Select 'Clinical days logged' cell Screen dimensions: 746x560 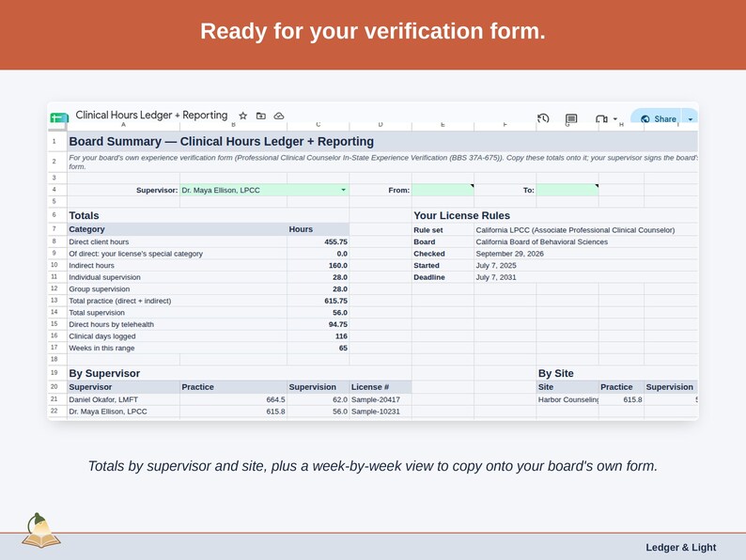[x=177, y=335]
